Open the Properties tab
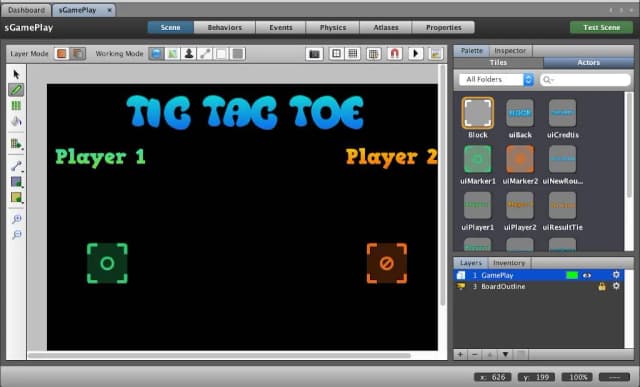Screen dimensions: 640x387 pos(444,27)
